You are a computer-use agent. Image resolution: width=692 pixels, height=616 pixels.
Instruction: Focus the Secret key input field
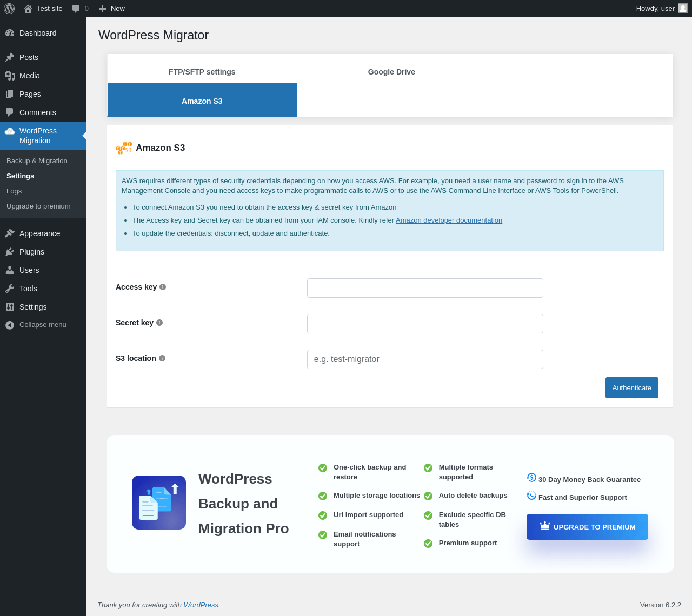[x=425, y=324]
